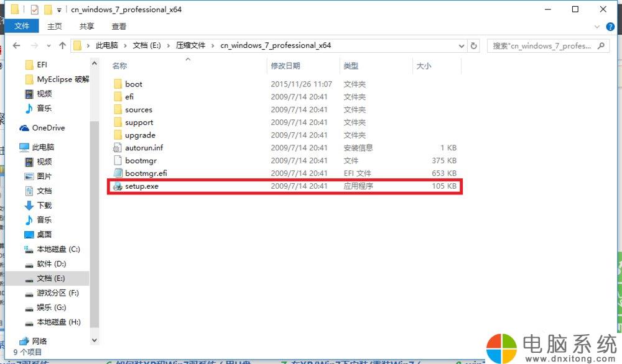Switch to the 查看 ribbon tab
The width and height of the screenshot is (622, 364).
(x=119, y=27)
